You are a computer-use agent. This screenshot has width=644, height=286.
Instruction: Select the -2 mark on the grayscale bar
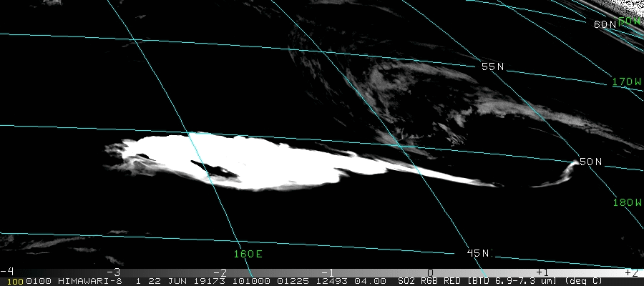[x=220, y=272]
